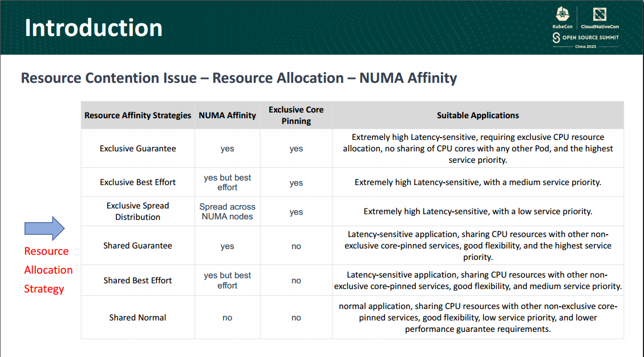The width and height of the screenshot is (644, 357).
Task: Expand the Suitable Applications column header
Action: coord(478,115)
